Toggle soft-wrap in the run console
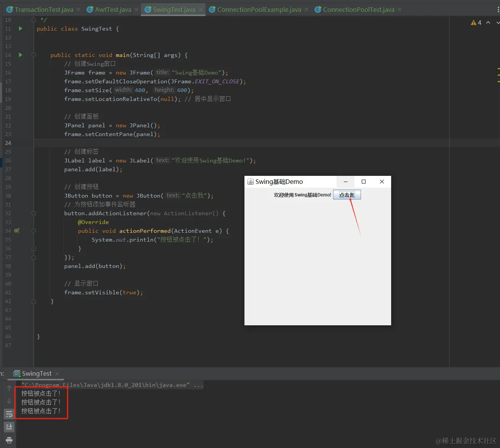 click(9, 414)
